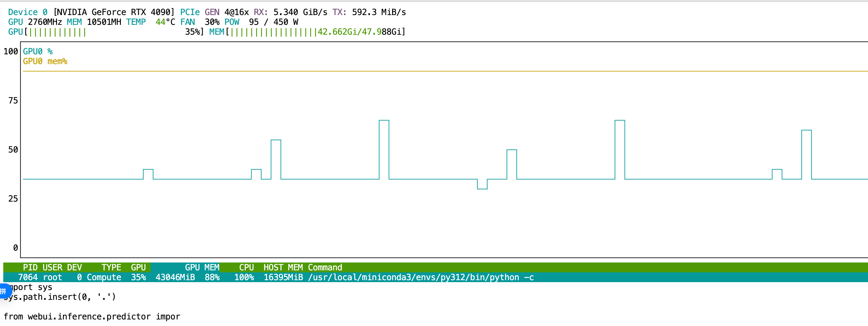Click the GPU0 mem% legend label
This screenshot has width=868, height=326.
[x=45, y=61]
